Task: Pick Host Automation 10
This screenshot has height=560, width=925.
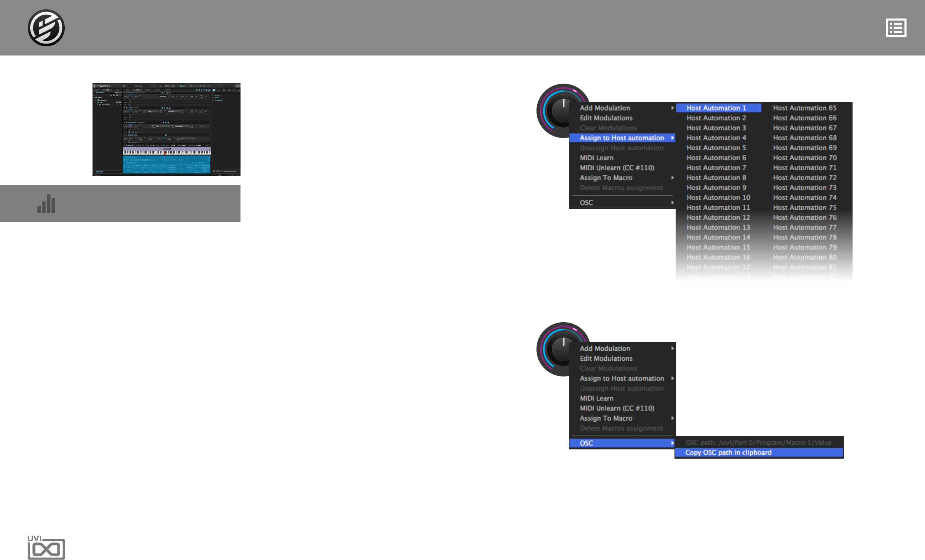Action: 718,197
